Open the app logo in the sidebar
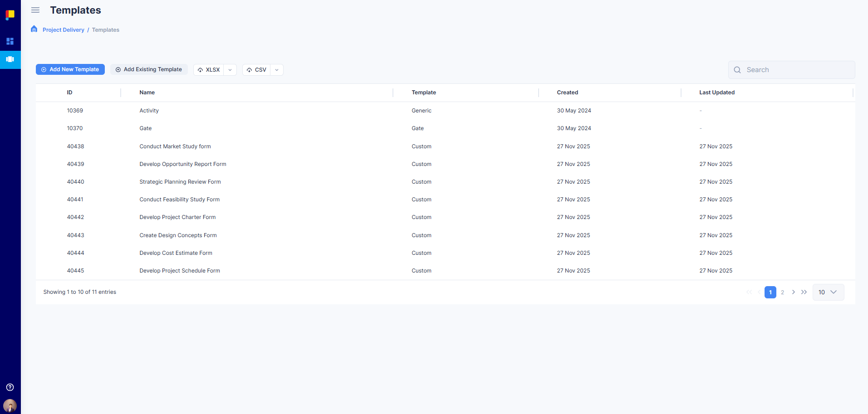Viewport: 868px width, 414px height. [x=10, y=14]
